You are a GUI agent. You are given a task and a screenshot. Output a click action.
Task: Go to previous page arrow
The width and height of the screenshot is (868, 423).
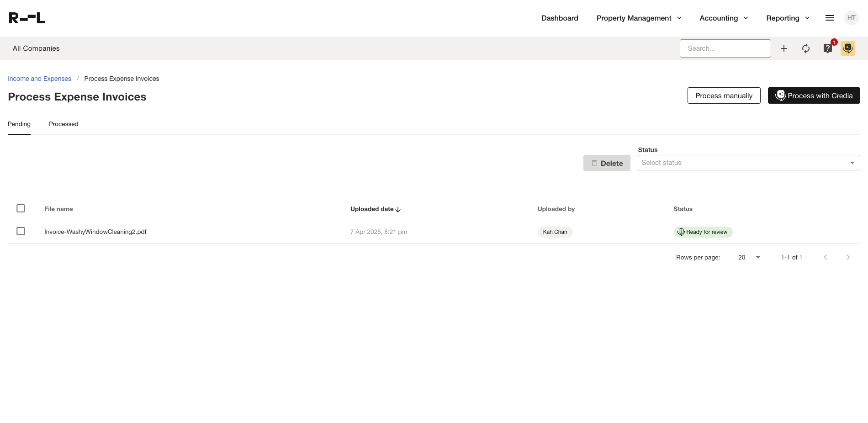pos(826,258)
